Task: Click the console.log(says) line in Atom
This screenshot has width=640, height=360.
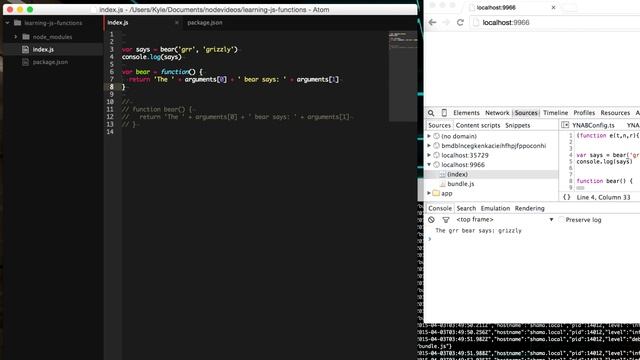Action: click(151, 57)
